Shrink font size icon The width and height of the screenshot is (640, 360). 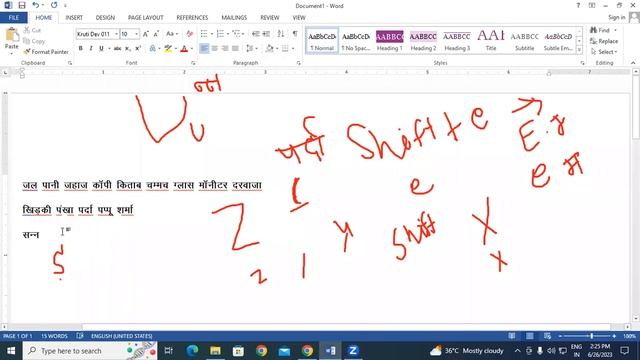click(156, 34)
